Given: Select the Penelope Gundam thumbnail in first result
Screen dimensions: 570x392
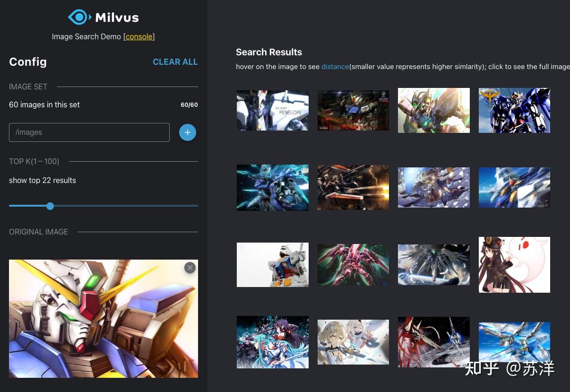Looking at the screenshot, I should (272, 110).
